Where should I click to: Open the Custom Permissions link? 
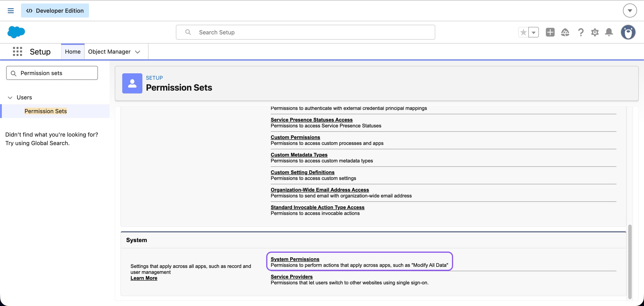pyautogui.click(x=295, y=137)
